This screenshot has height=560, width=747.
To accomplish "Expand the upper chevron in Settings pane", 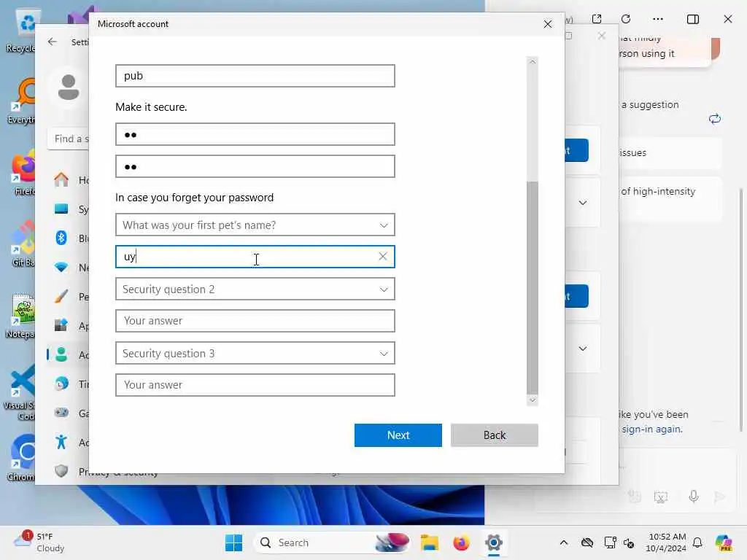I will tap(583, 203).
